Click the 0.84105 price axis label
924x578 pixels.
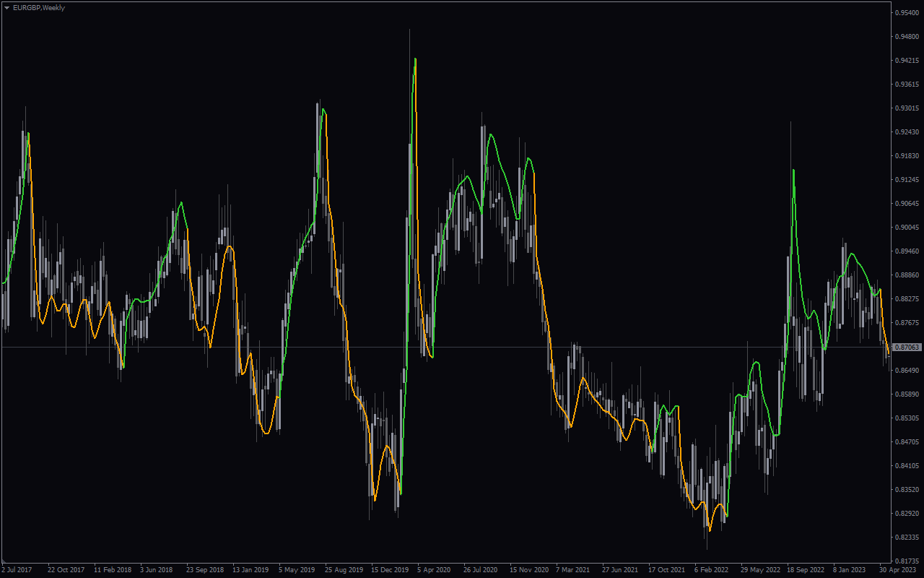907,466
